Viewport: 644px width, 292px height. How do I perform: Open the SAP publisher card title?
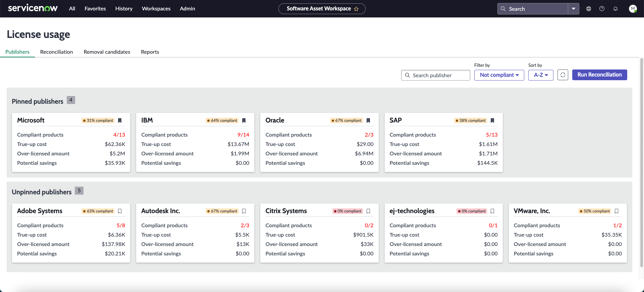(395, 120)
